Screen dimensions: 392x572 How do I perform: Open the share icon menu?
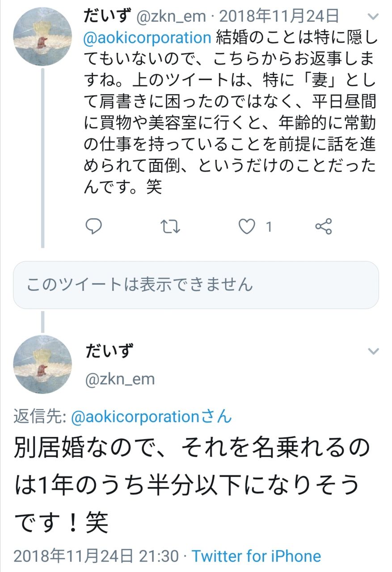click(x=323, y=227)
